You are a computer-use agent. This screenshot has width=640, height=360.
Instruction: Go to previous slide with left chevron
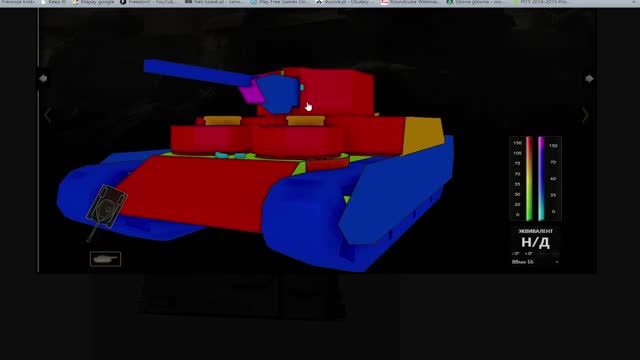48,115
